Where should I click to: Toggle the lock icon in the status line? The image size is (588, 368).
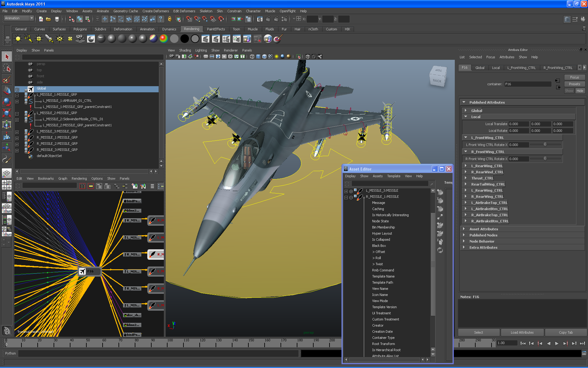coord(170,19)
